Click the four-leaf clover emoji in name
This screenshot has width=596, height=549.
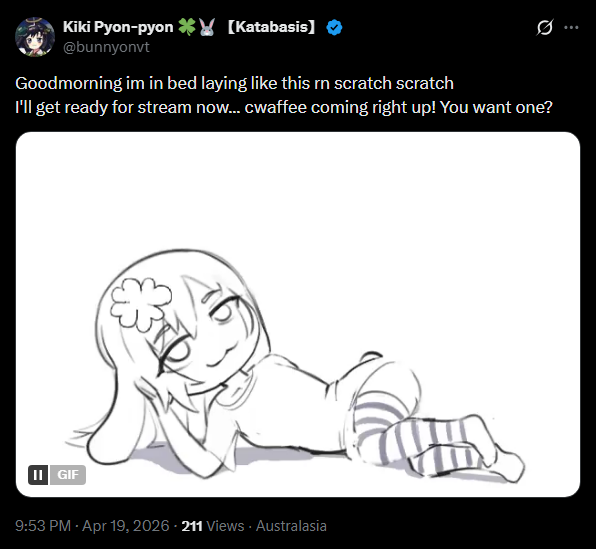click(x=187, y=27)
